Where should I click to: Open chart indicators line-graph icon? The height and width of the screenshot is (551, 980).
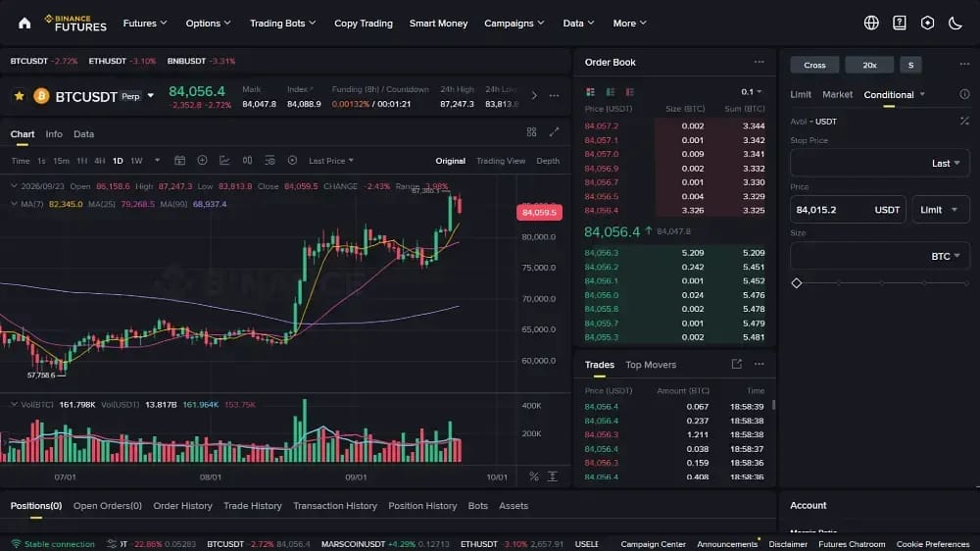(x=224, y=161)
